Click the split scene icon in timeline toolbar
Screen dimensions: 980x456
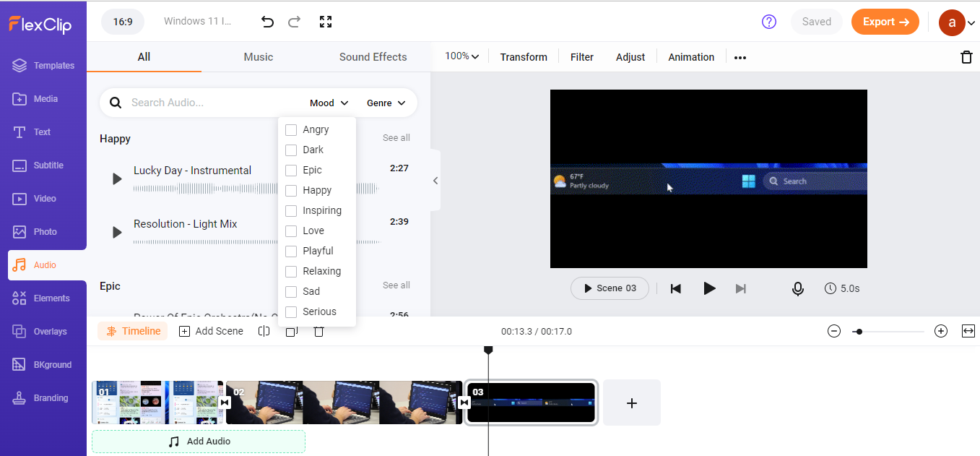coord(264,331)
